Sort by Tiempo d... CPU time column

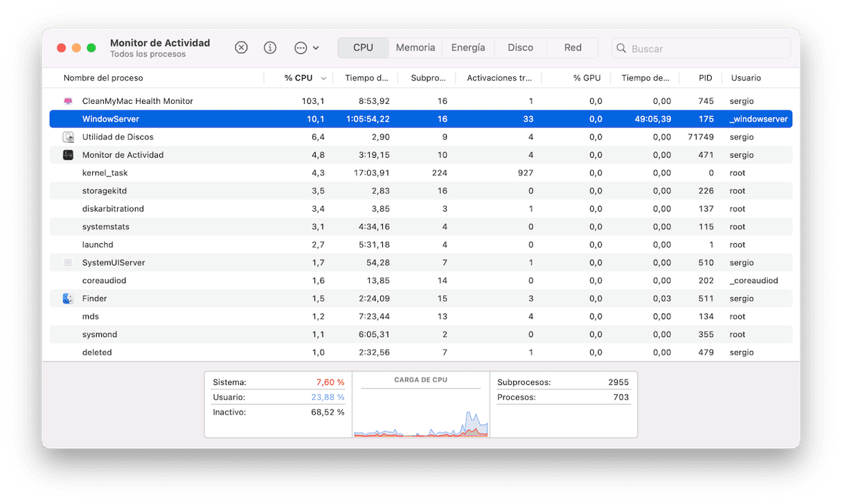(367, 78)
